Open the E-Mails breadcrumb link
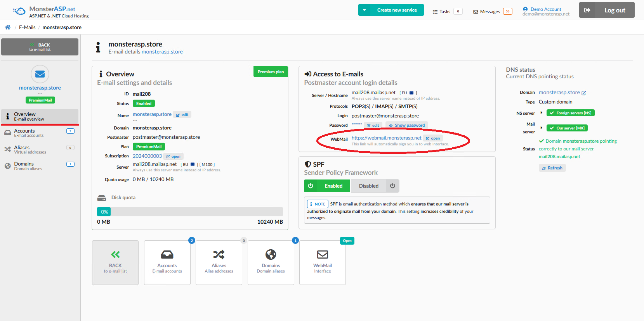The image size is (644, 321). coord(27,28)
